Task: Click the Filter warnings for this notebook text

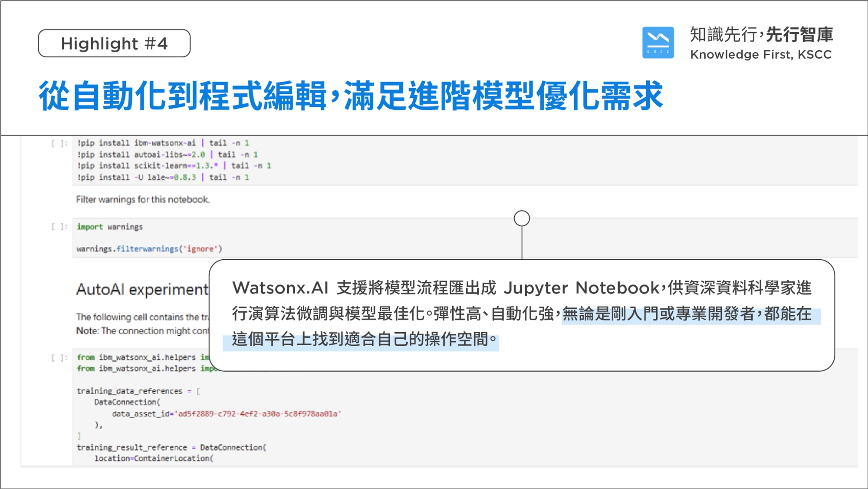Action: [143, 199]
